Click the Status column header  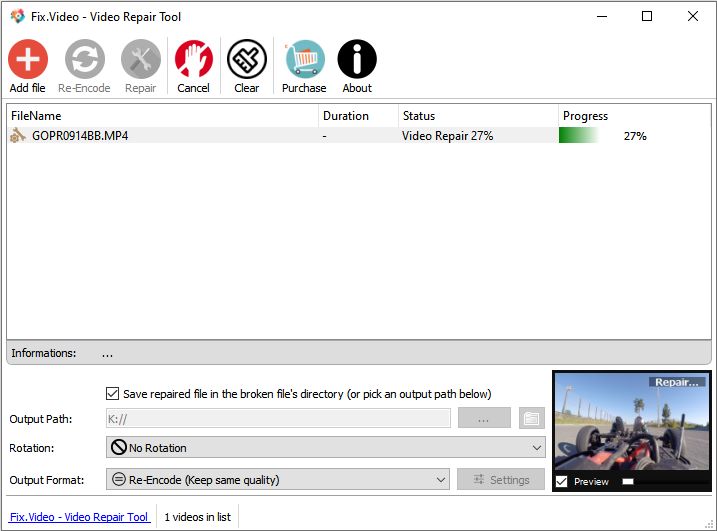(x=478, y=116)
